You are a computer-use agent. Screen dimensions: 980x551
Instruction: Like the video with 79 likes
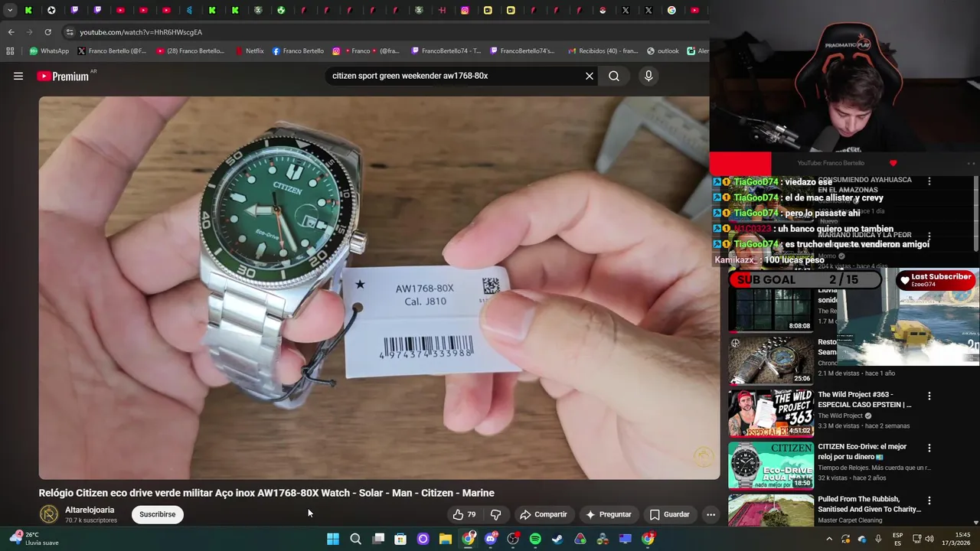465,514
